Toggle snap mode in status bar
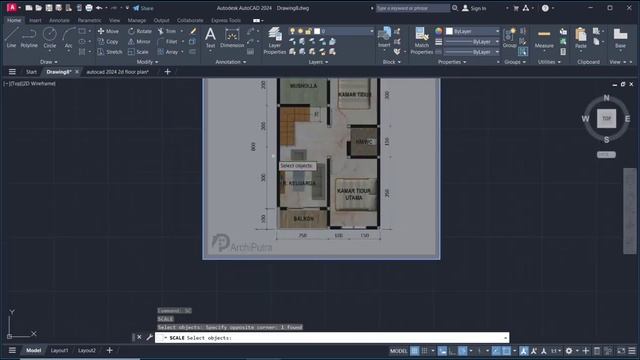The height and width of the screenshot is (360, 640). click(x=424, y=351)
